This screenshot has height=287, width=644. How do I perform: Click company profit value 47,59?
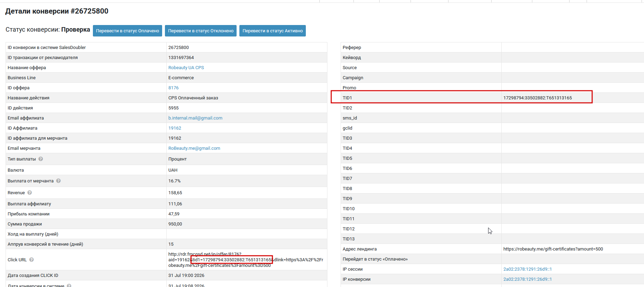[174, 214]
